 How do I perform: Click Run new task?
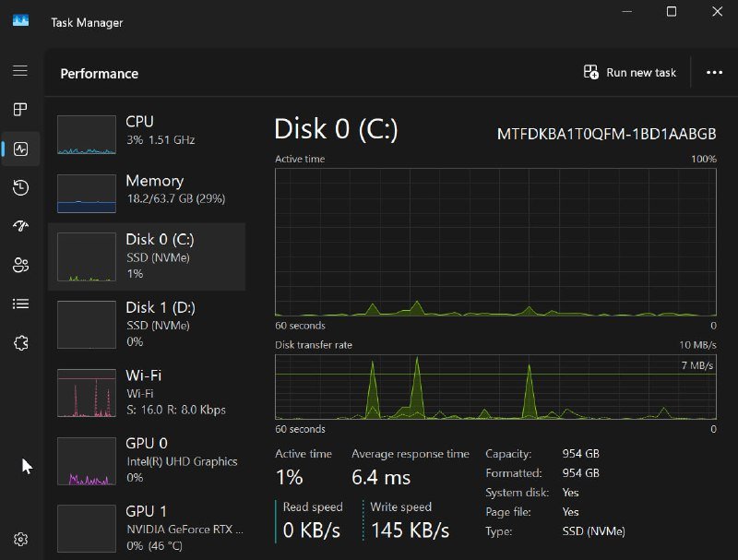point(632,72)
